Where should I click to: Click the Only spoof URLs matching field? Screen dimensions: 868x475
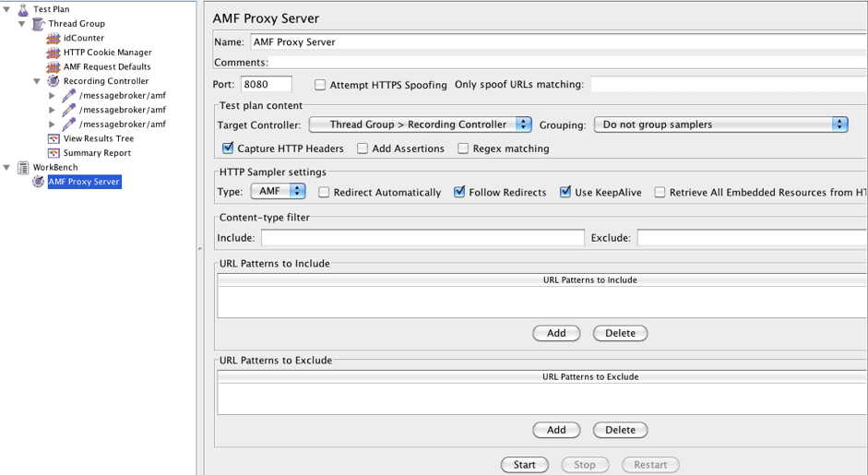coord(729,84)
